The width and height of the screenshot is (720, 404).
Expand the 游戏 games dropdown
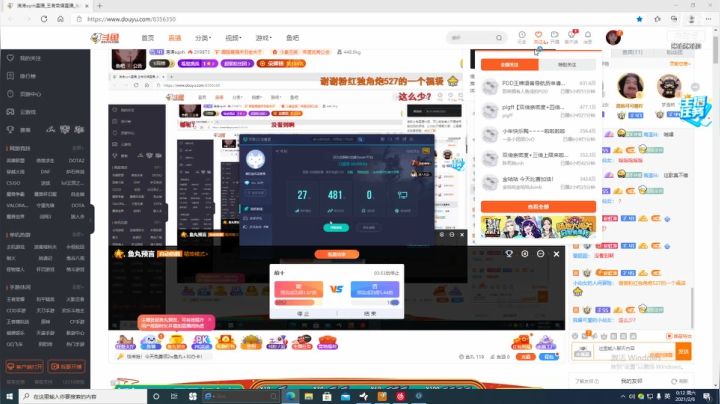[x=264, y=38]
